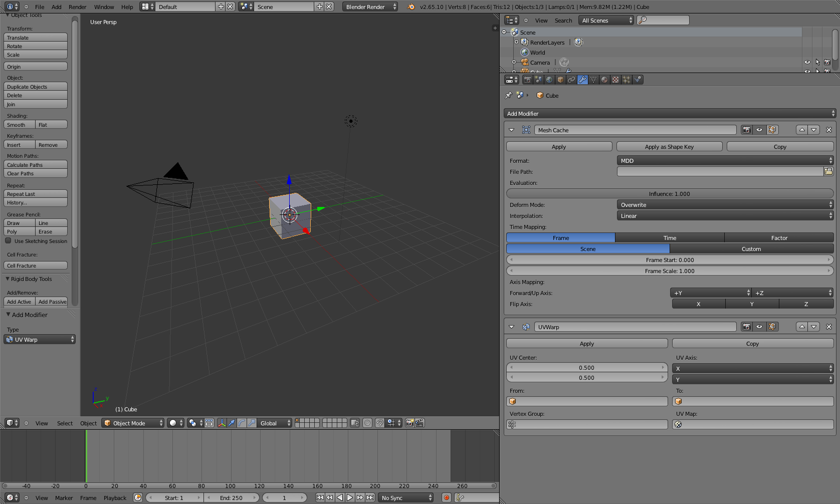Open the Object properties cube tab icon
This screenshot has height=504, width=840.
[x=560, y=80]
